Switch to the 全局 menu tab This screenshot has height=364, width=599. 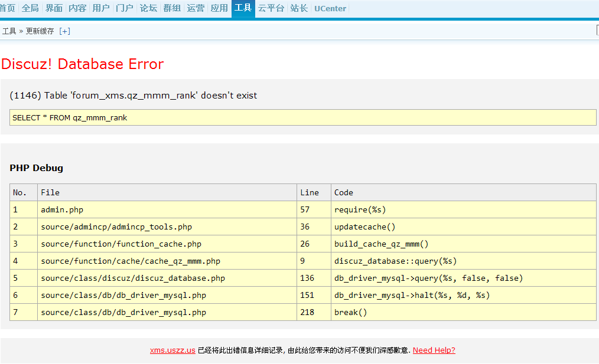click(30, 8)
